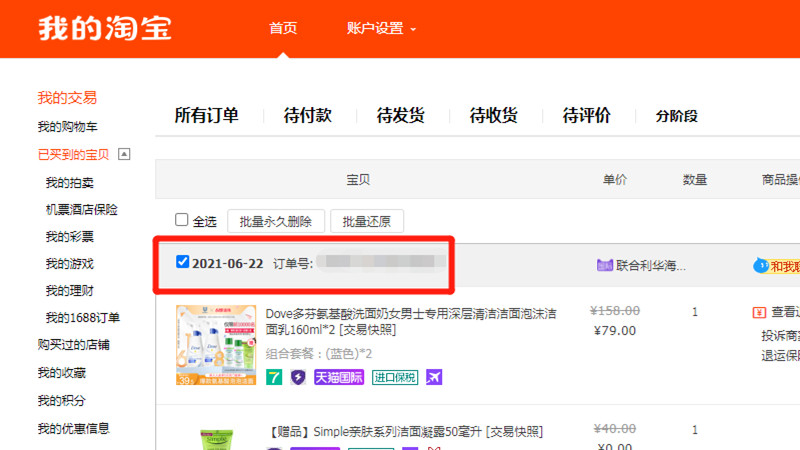Click the red yen icon beside 查看

tap(759, 312)
